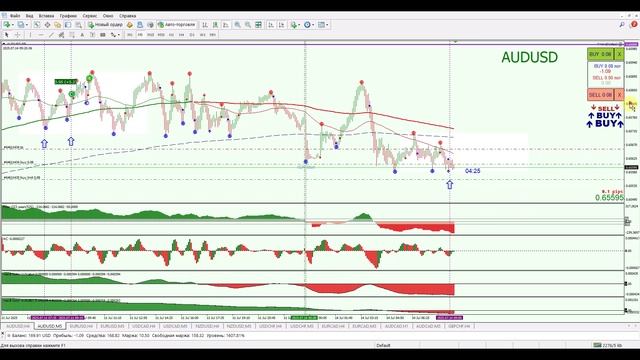Viewport: 640px width, 360px height.
Task: Open the indicators list dropdown
Action: (296, 25)
